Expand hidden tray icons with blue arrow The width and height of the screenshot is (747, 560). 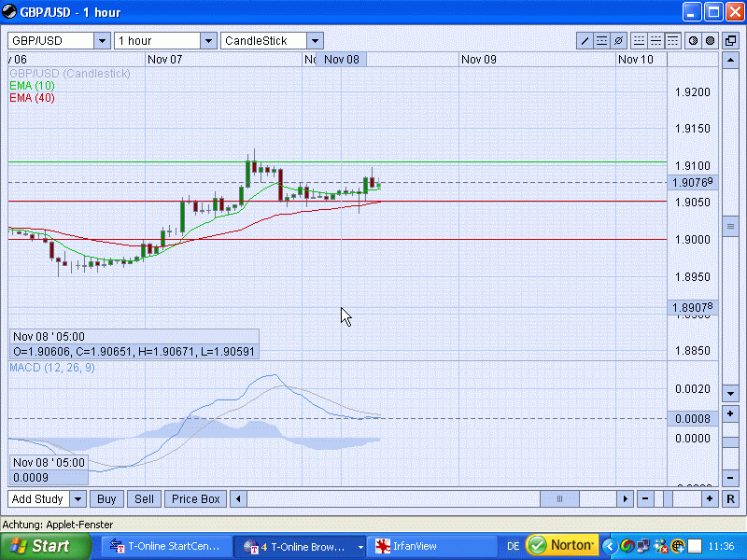coord(609,546)
